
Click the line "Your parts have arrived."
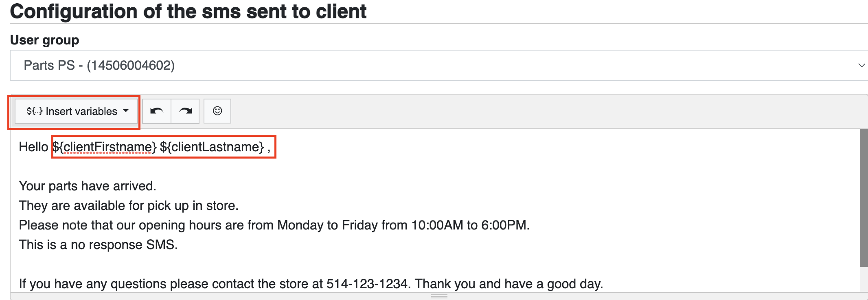coord(88,186)
